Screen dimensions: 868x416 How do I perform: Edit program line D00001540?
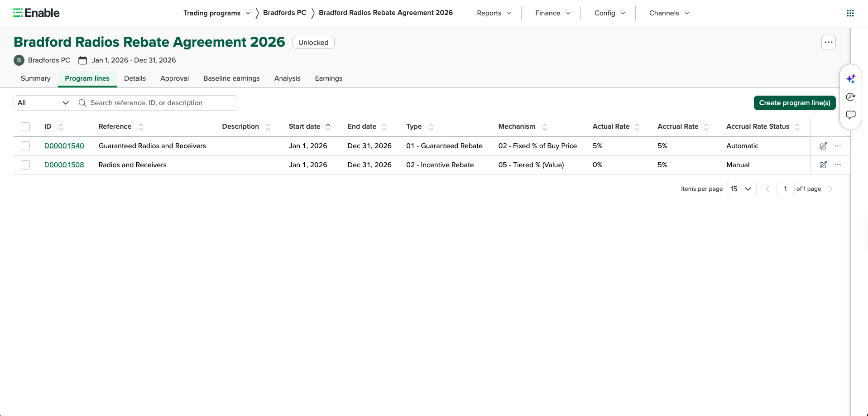(x=823, y=146)
